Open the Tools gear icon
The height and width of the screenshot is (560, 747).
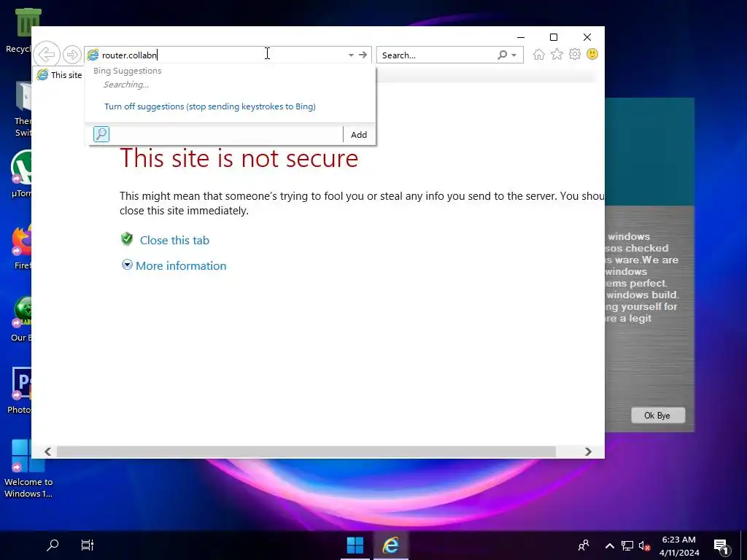[x=575, y=54]
